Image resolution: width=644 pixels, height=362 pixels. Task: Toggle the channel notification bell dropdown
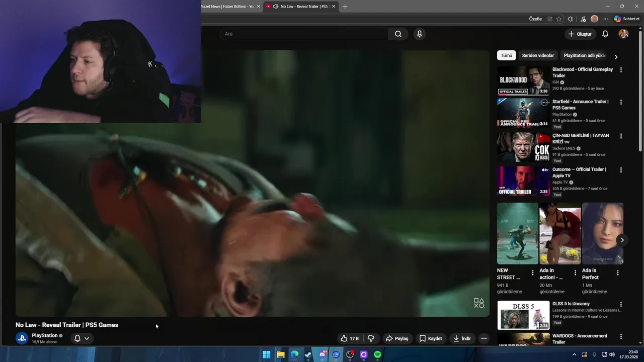(82, 338)
